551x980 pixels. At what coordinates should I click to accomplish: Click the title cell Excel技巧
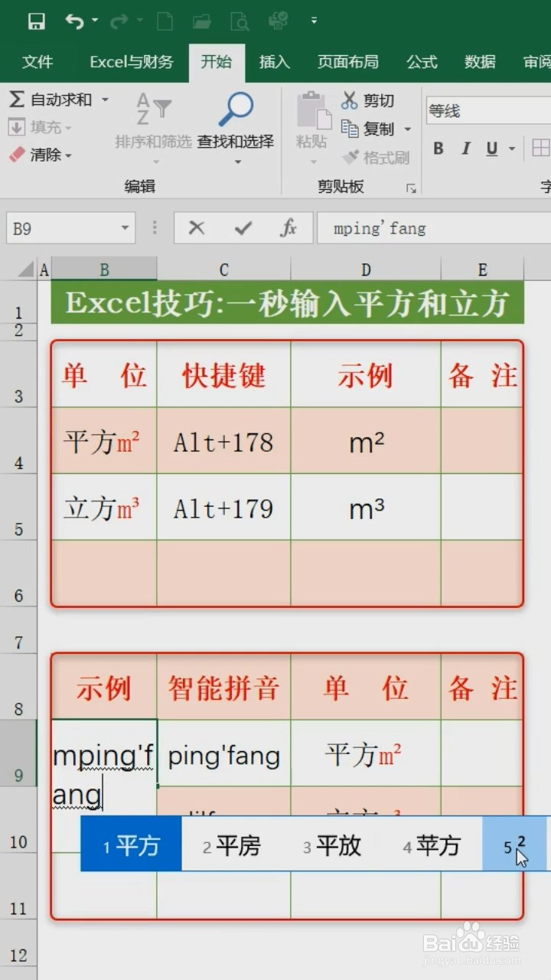pyautogui.click(x=287, y=302)
